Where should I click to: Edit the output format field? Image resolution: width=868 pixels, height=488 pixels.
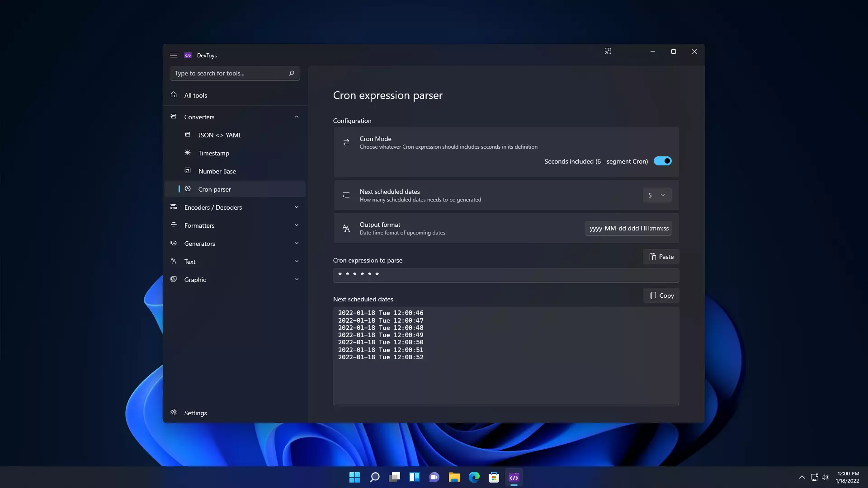[x=628, y=228]
